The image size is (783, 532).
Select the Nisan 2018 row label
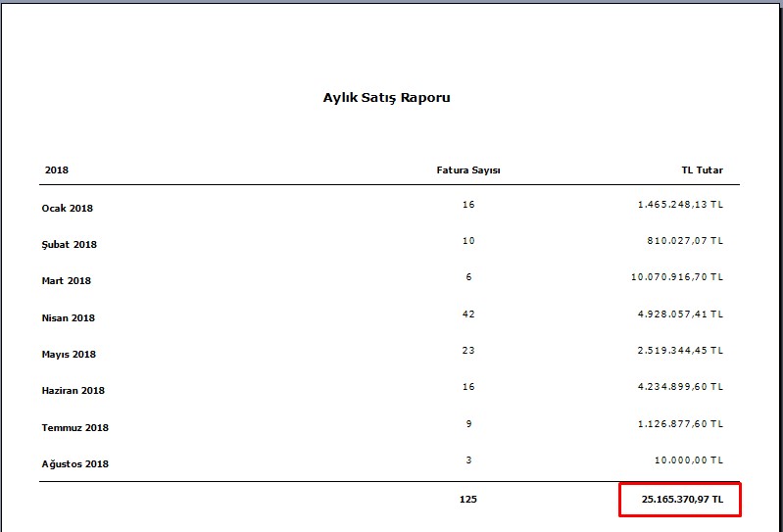(x=68, y=318)
